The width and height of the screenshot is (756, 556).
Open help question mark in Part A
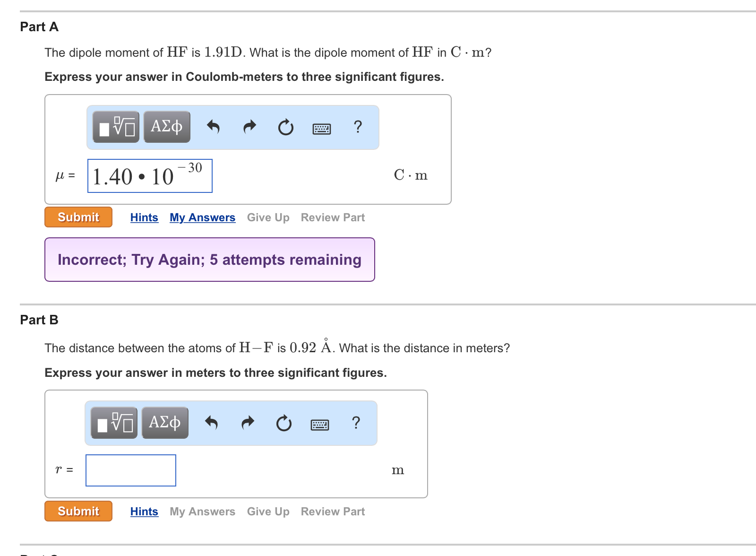click(x=358, y=127)
